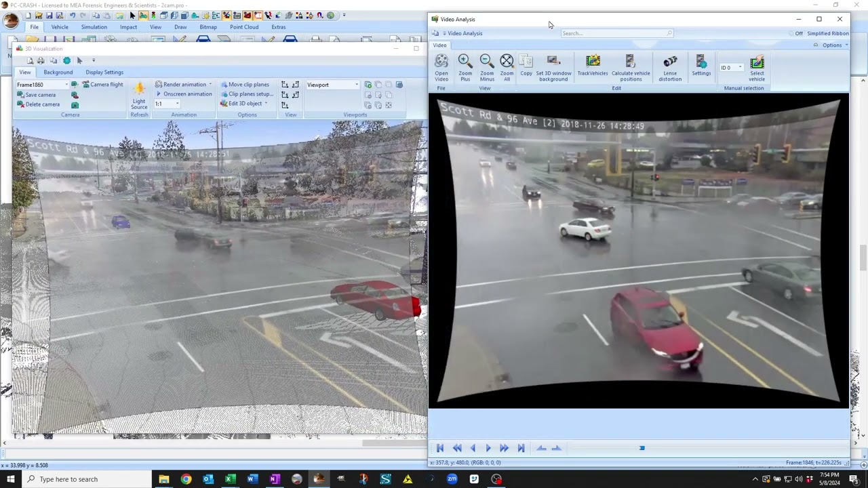Image resolution: width=868 pixels, height=488 pixels.
Task: Start Camera flight
Action: [102, 85]
